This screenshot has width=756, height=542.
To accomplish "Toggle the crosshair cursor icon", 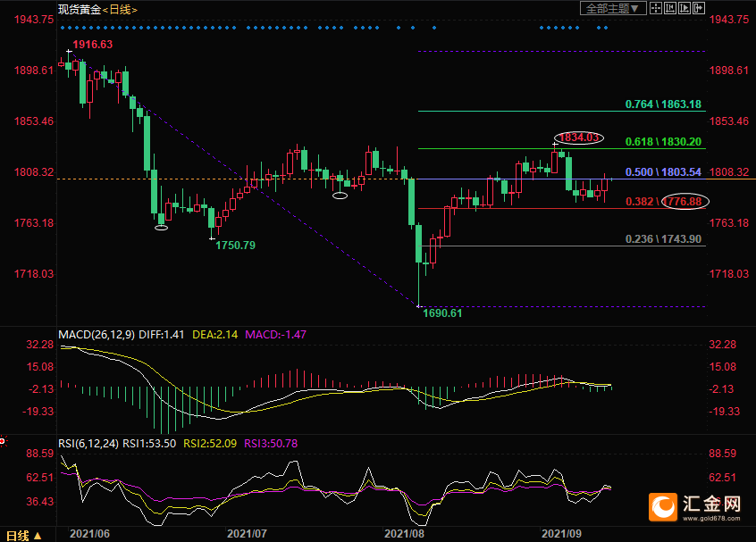I will (x=656, y=8).
